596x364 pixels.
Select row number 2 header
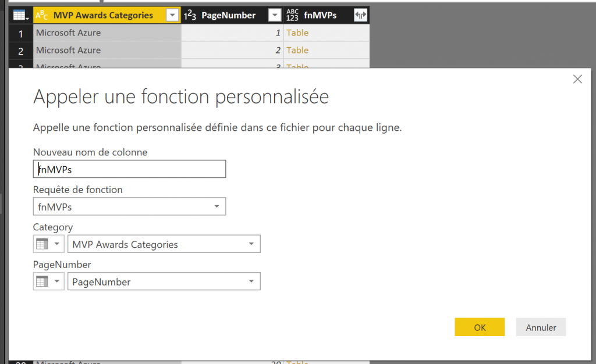[21, 51]
